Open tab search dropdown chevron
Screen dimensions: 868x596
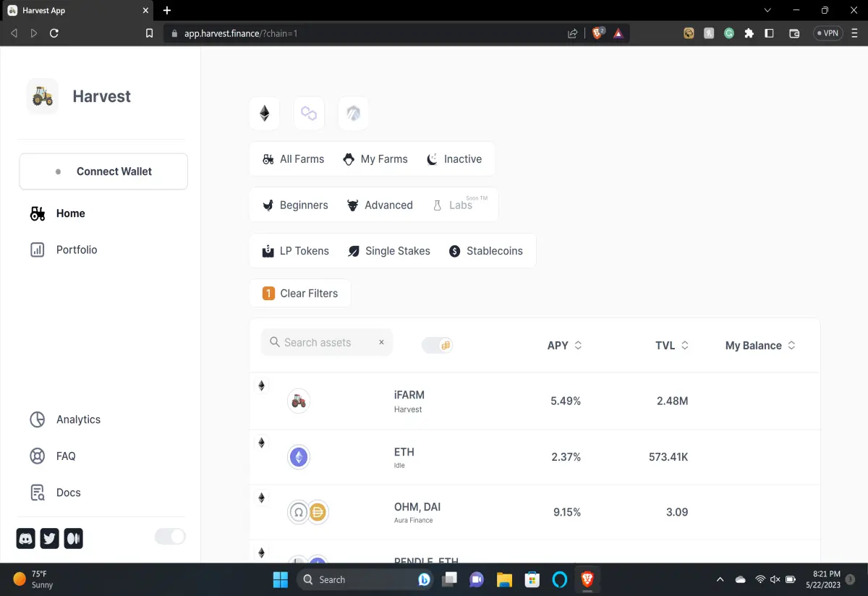click(x=768, y=10)
